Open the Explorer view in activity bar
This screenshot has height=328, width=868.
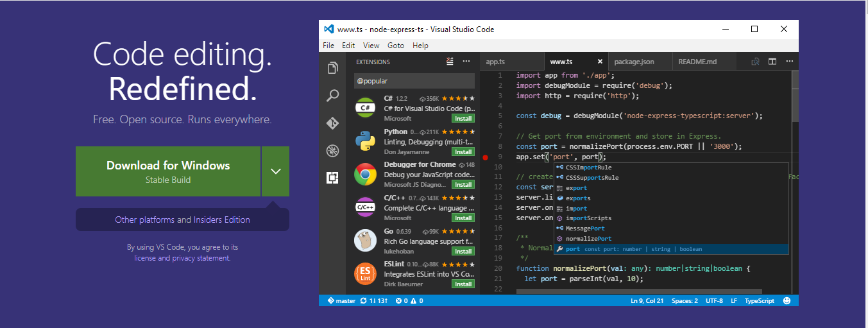[332, 67]
